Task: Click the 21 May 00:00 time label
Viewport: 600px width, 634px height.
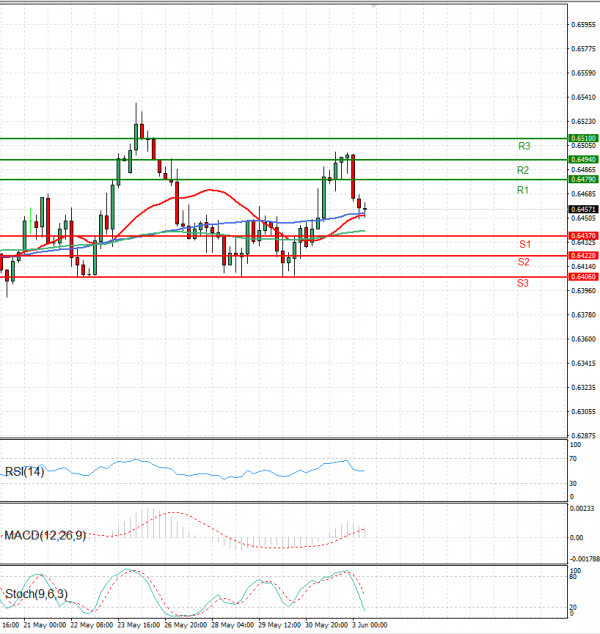Action: (x=45, y=625)
